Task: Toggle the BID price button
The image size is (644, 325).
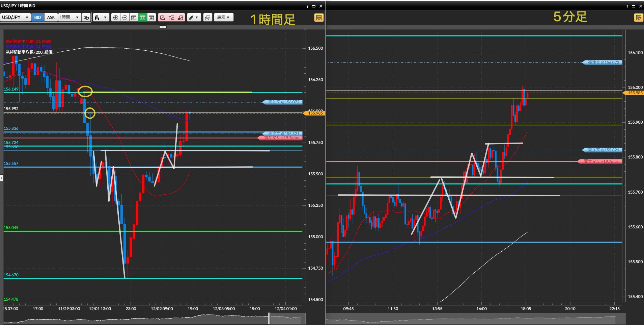Action: tap(37, 18)
